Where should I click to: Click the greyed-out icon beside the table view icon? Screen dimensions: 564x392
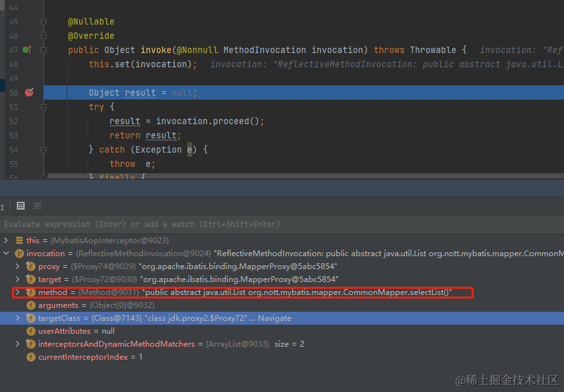pos(38,206)
